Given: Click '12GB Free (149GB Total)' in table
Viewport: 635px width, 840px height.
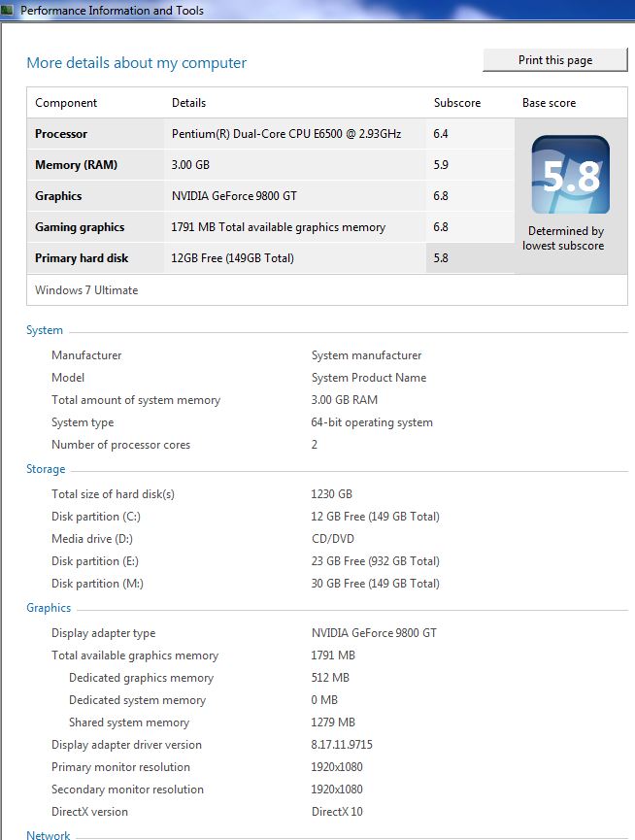Looking at the screenshot, I should click(x=232, y=258).
